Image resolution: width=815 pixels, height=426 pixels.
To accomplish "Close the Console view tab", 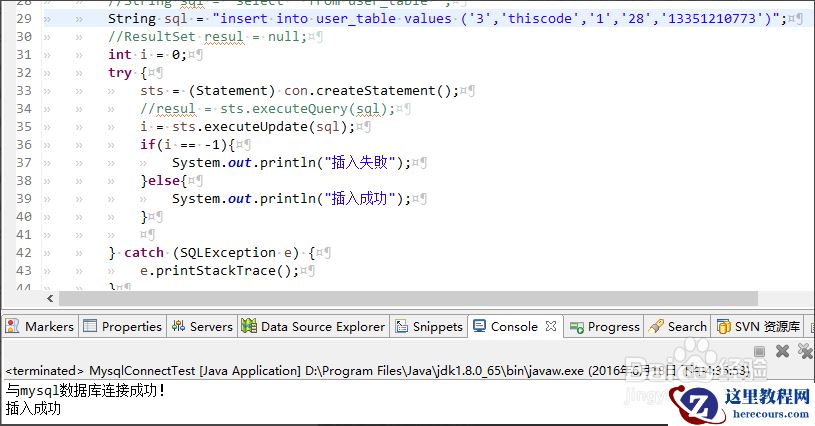I will tap(551, 326).
